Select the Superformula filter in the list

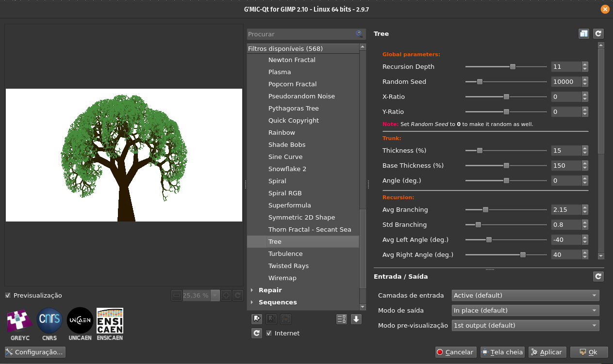click(289, 205)
